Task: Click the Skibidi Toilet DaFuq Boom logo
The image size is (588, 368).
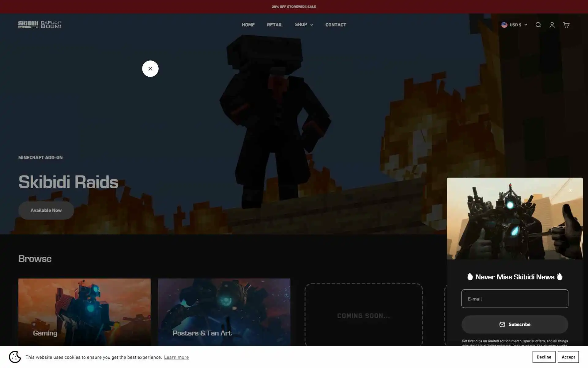Action: tap(40, 25)
